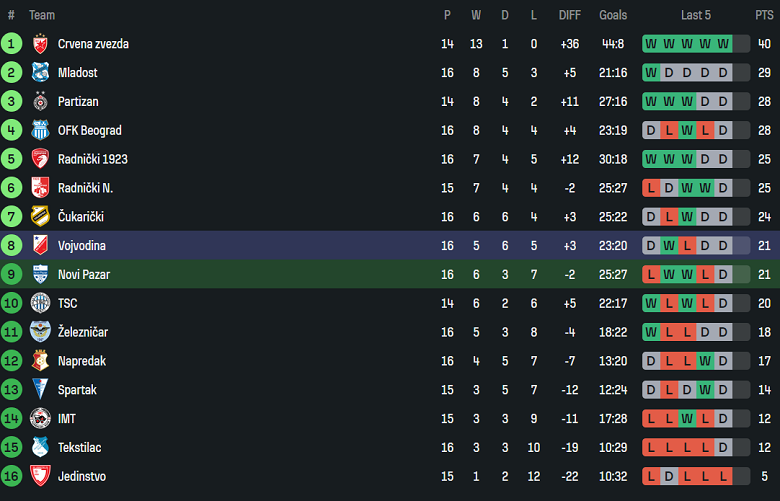The image size is (780, 501).
Task: Open the Železničar team name link
Action: 85,333
